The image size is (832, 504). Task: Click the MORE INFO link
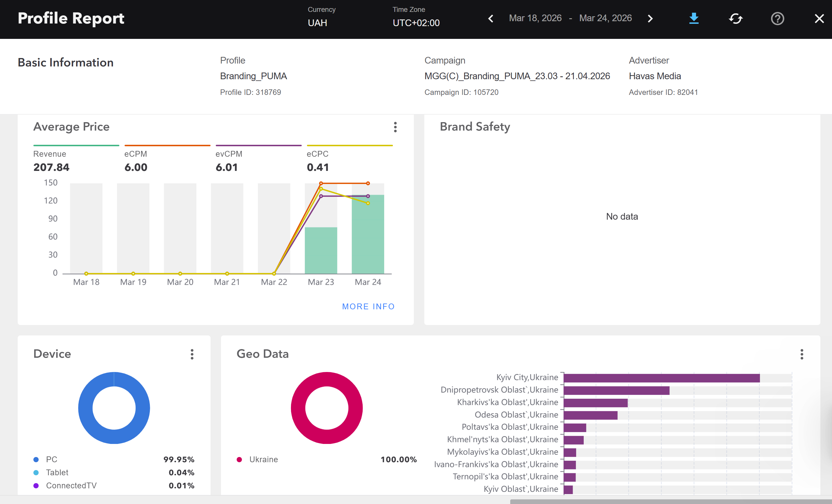tap(368, 306)
